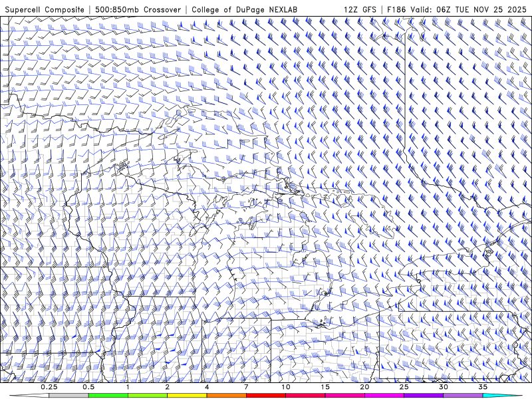The image size is (532, 399).
Task: Click the light purple 30–35 legend segment
Action: click(463, 396)
